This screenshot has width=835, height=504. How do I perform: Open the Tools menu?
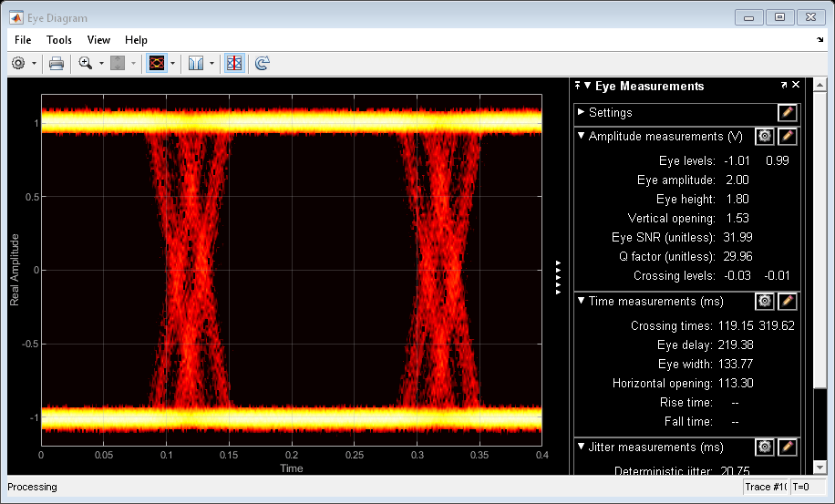pos(59,40)
